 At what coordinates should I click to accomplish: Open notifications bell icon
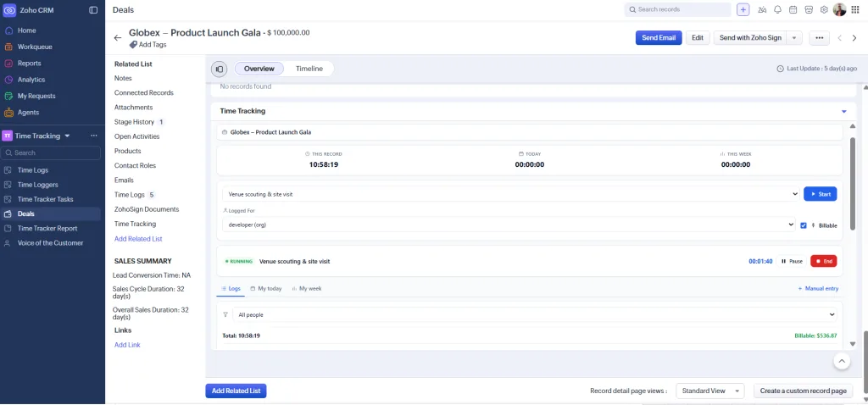pyautogui.click(x=778, y=9)
